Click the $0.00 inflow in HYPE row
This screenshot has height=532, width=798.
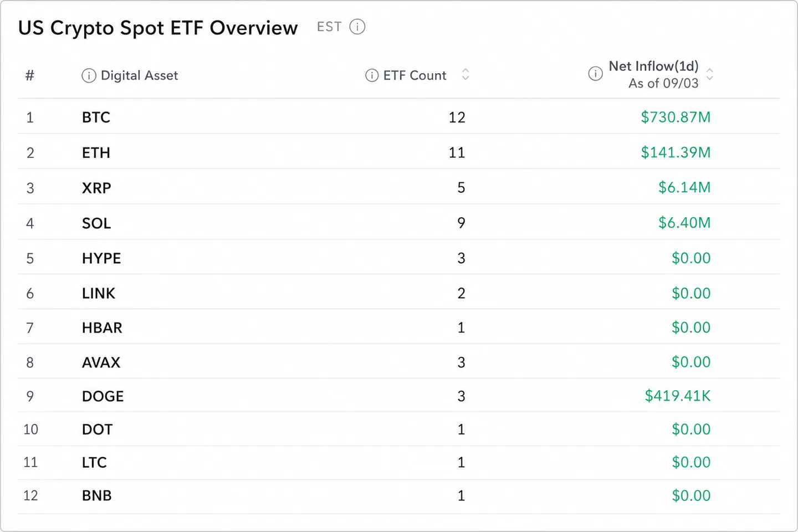pos(691,258)
